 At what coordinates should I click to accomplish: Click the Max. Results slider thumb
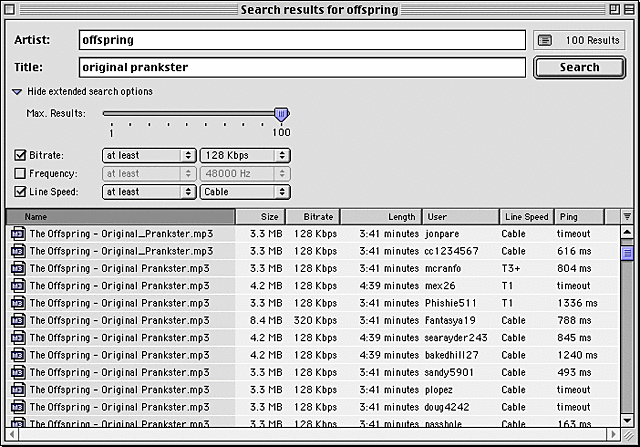pyautogui.click(x=281, y=114)
